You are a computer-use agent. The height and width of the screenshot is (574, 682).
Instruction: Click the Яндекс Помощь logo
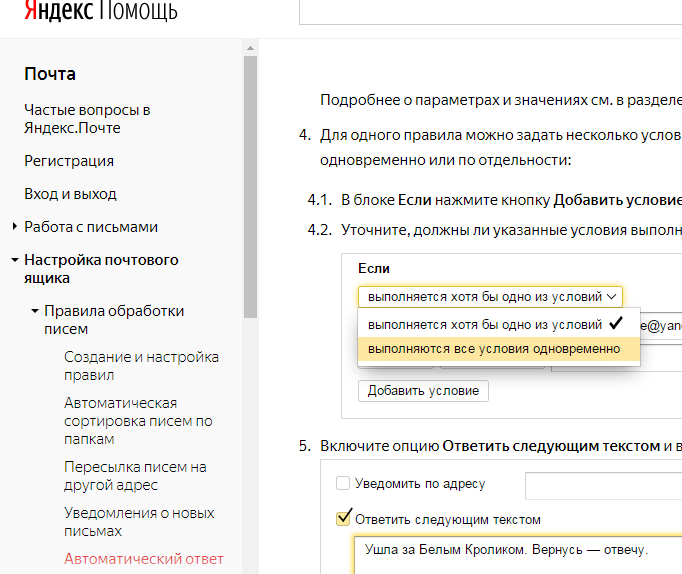[x=100, y=12]
